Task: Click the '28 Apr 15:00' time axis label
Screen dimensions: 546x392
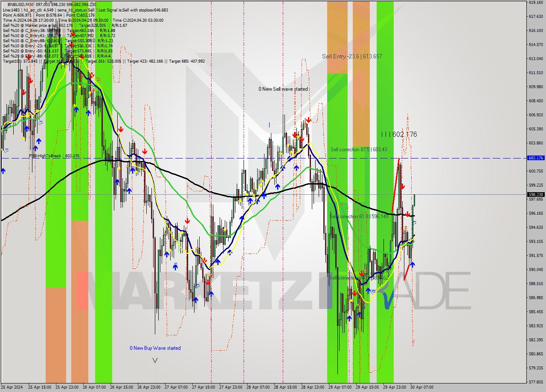Action: [x=285, y=387]
